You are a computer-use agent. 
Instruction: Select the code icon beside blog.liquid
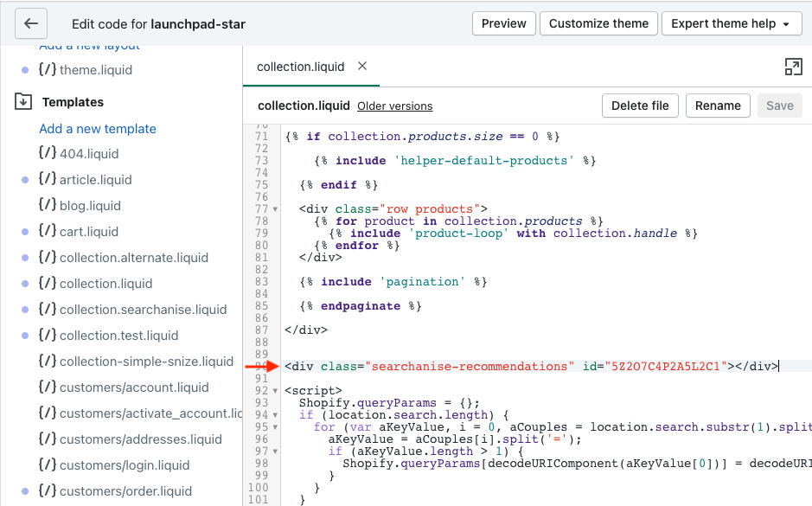click(x=47, y=205)
